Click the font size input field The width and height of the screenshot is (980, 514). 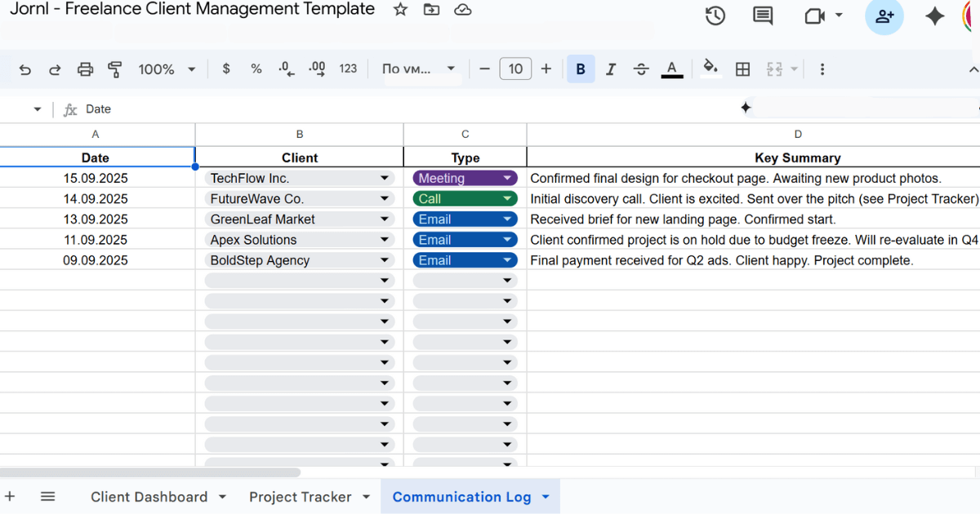tap(515, 69)
